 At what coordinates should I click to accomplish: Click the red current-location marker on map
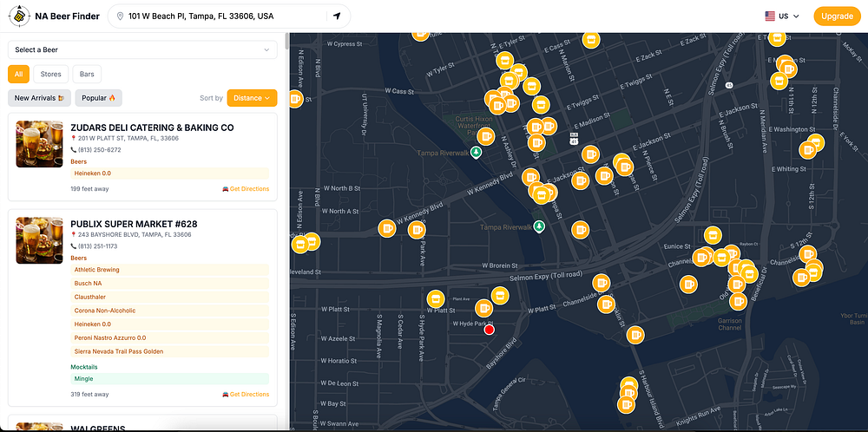point(489,331)
